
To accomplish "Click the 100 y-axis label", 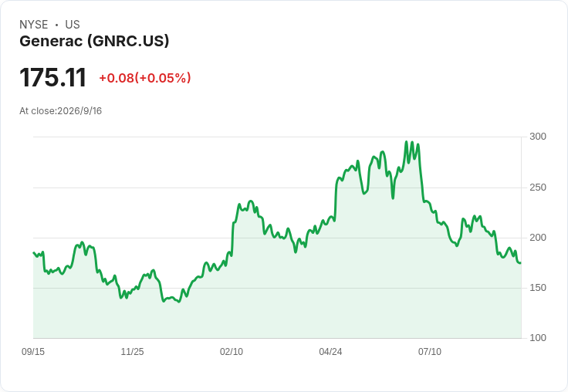I will click(x=538, y=338).
